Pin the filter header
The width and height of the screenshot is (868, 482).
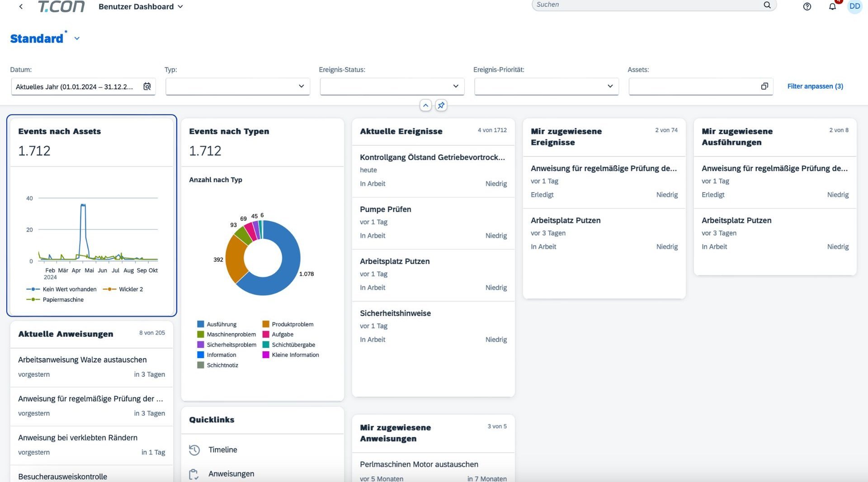[441, 105]
